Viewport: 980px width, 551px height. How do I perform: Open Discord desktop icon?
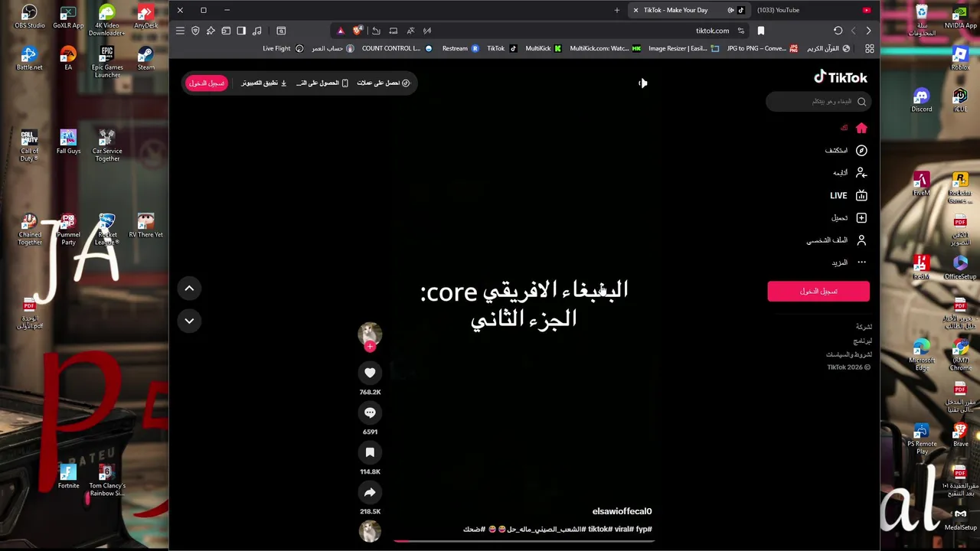coord(922,100)
